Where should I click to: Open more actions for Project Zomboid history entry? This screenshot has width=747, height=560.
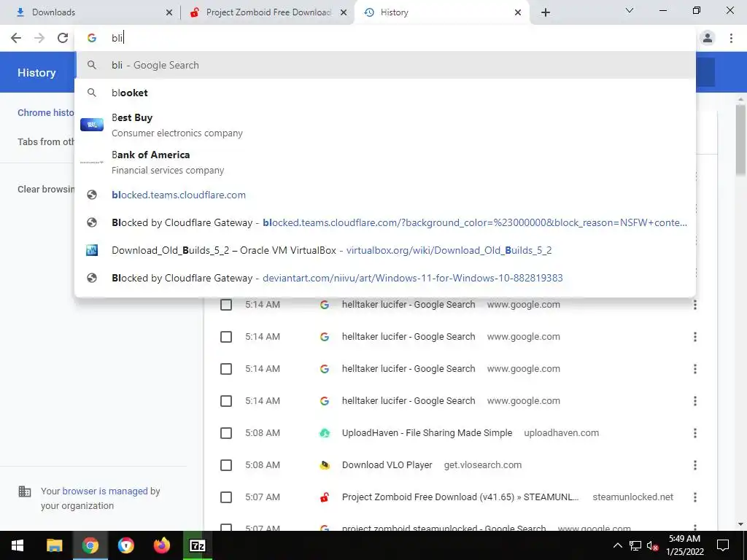[695, 497]
